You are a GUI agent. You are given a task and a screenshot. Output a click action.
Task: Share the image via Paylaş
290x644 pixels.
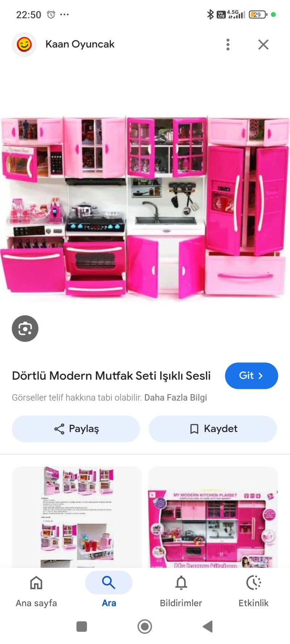pos(76,429)
